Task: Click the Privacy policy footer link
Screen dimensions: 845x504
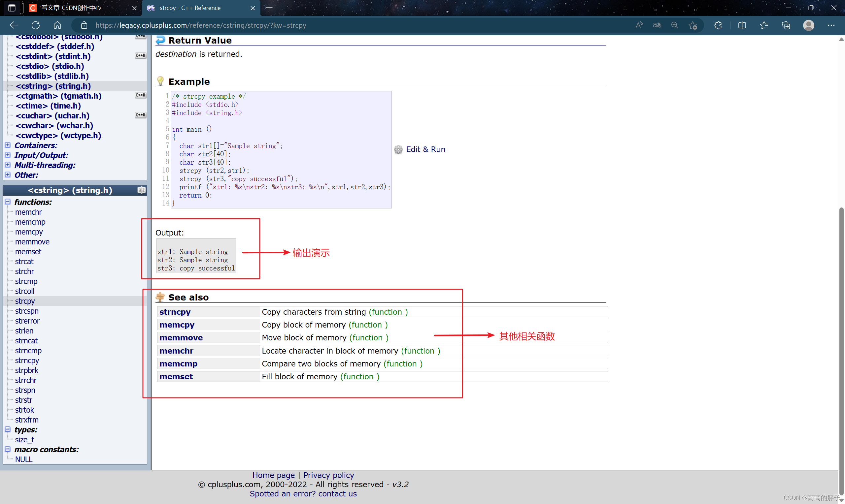Action: (328, 475)
